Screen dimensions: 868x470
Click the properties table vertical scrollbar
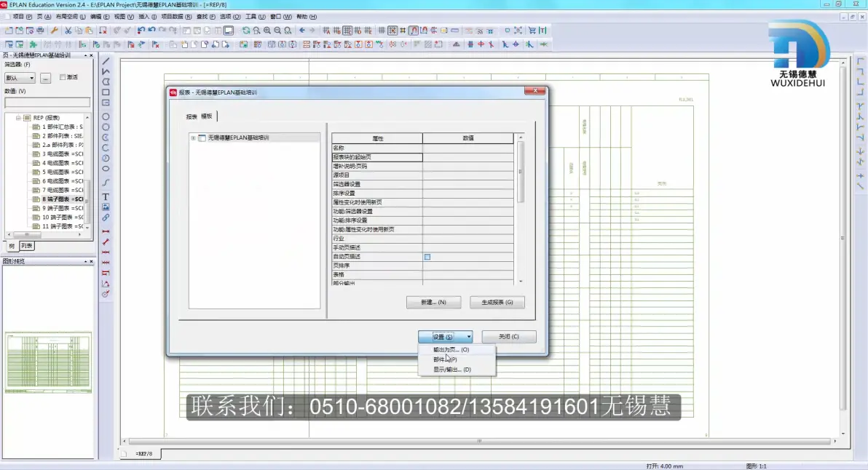(x=521, y=209)
